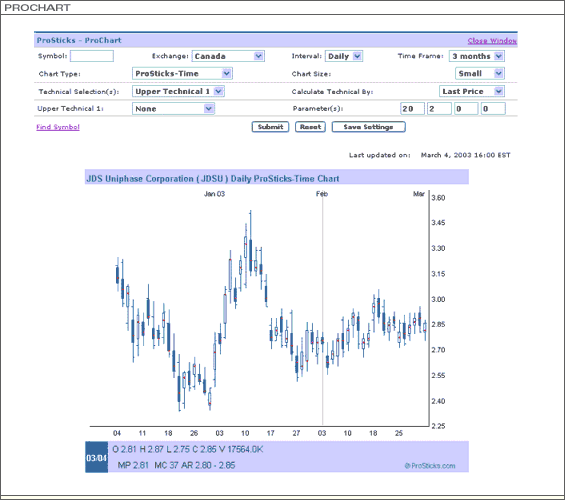565x500 pixels.
Task: Click the Save Settings button
Action: pos(369,127)
